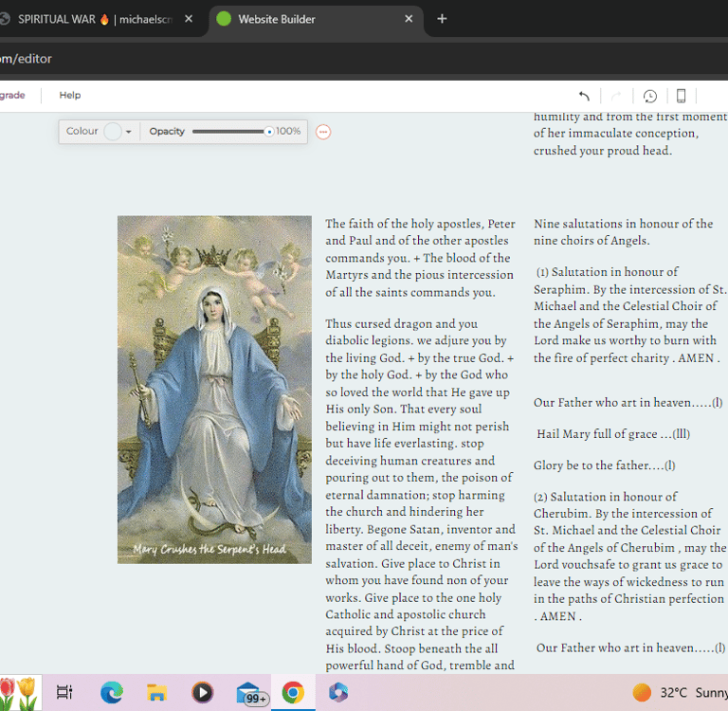Click the 'Hail Mary full of grace' line
The height and width of the screenshot is (711, 728).
(x=613, y=434)
